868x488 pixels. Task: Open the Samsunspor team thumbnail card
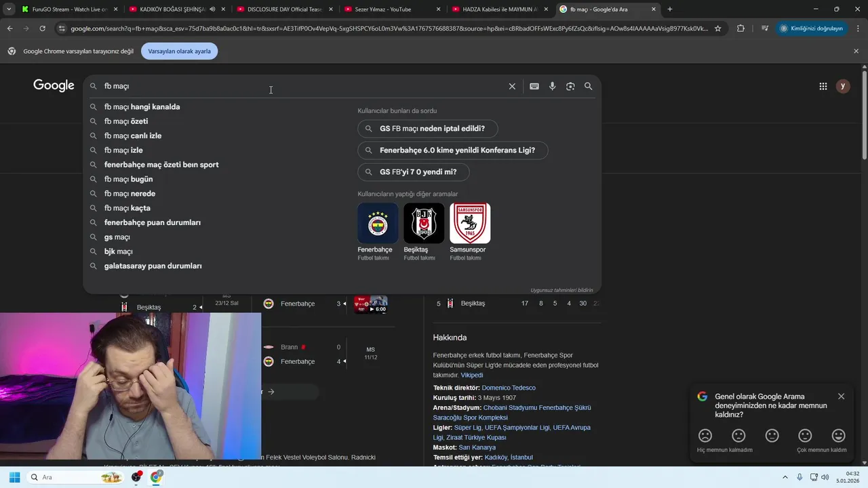(x=470, y=232)
